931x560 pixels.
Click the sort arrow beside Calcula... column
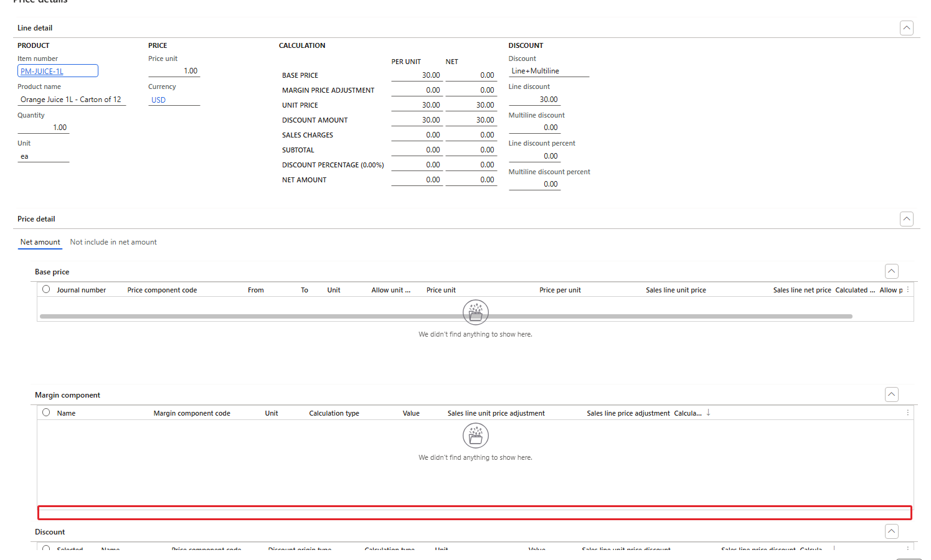[708, 413]
